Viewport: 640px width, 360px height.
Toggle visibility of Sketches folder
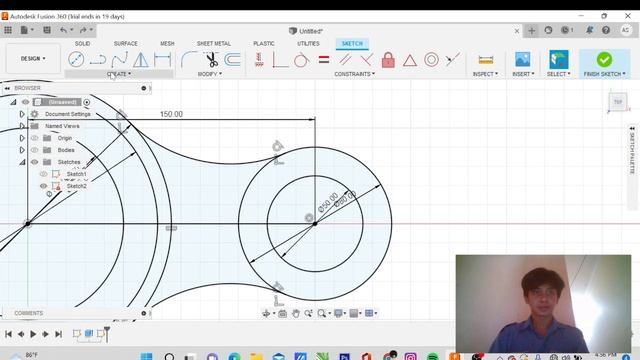pyautogui.click(x=34, y=162)
